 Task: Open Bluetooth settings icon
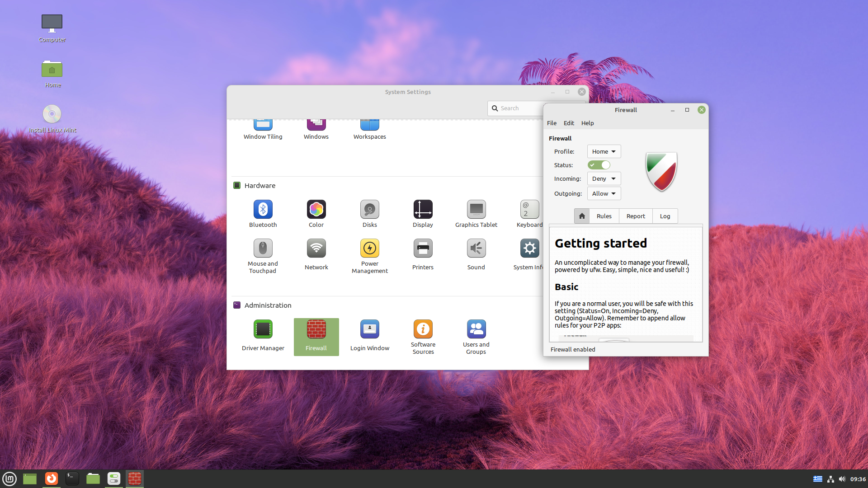point(263,210)
